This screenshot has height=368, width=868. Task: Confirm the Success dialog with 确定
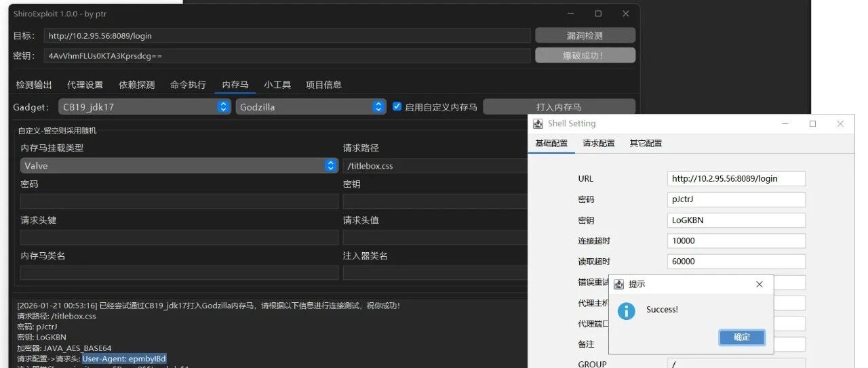coord(742,337)
